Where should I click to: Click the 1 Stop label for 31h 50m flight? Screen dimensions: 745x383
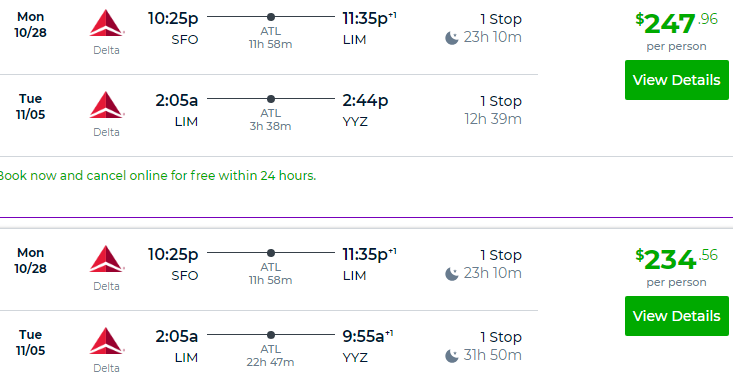point(501,337)
